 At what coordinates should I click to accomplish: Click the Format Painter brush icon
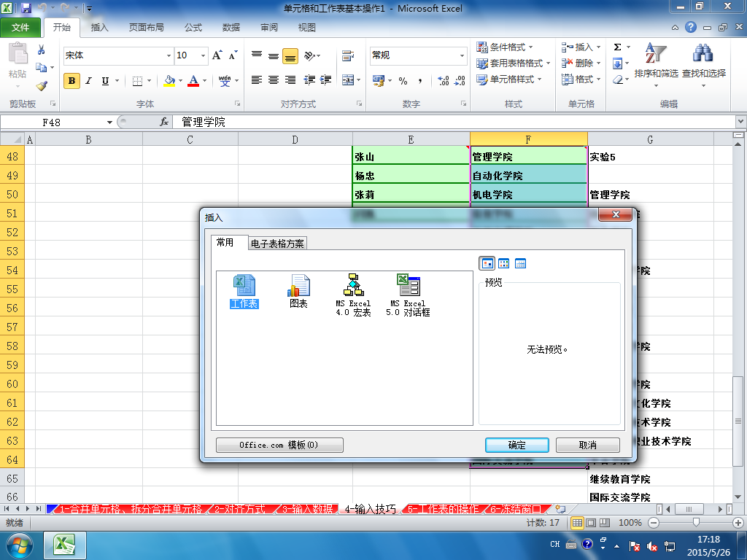(x=42, y=86)
